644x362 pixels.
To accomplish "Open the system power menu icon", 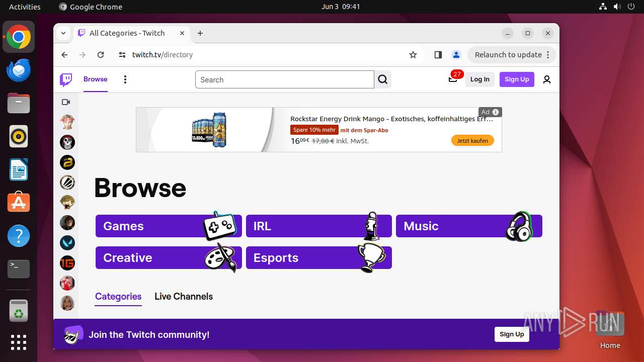I will [631, 7].
